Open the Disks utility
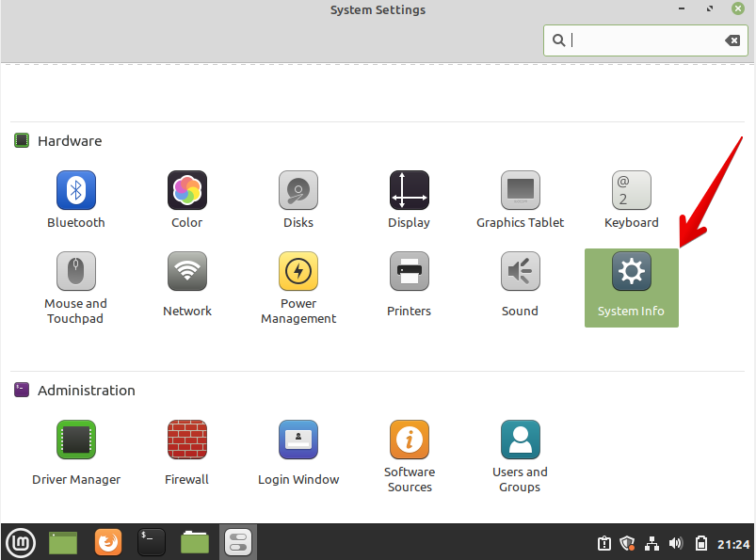The image size is (756, 560). pyautogui.click(x=298, y=200)
